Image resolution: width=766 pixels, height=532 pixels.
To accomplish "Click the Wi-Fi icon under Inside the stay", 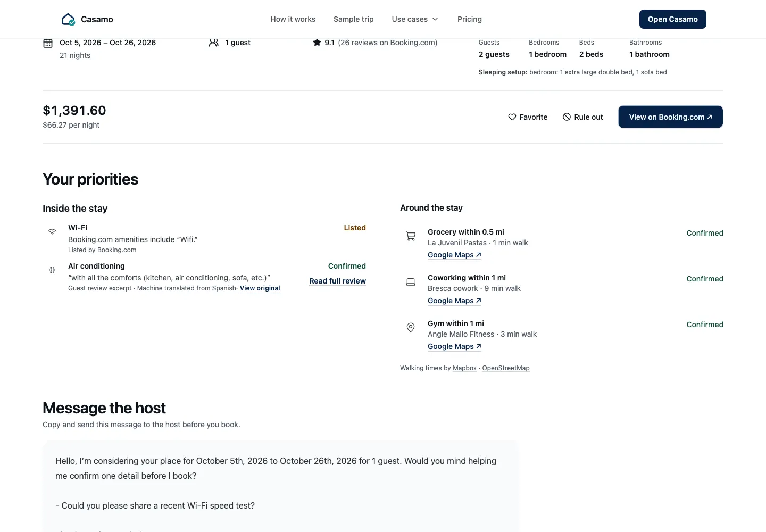I will [52, 231].
